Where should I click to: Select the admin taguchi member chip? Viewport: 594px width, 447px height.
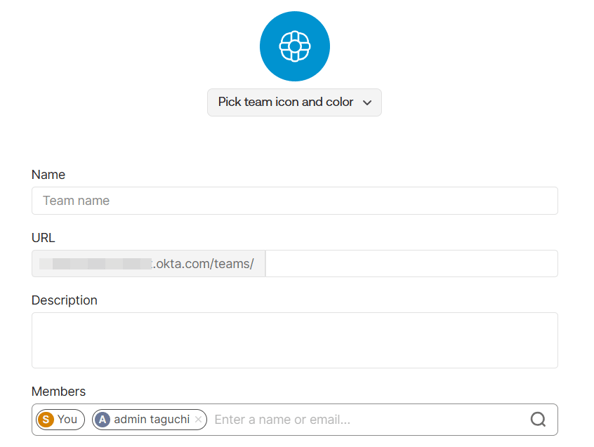(149, 419)
